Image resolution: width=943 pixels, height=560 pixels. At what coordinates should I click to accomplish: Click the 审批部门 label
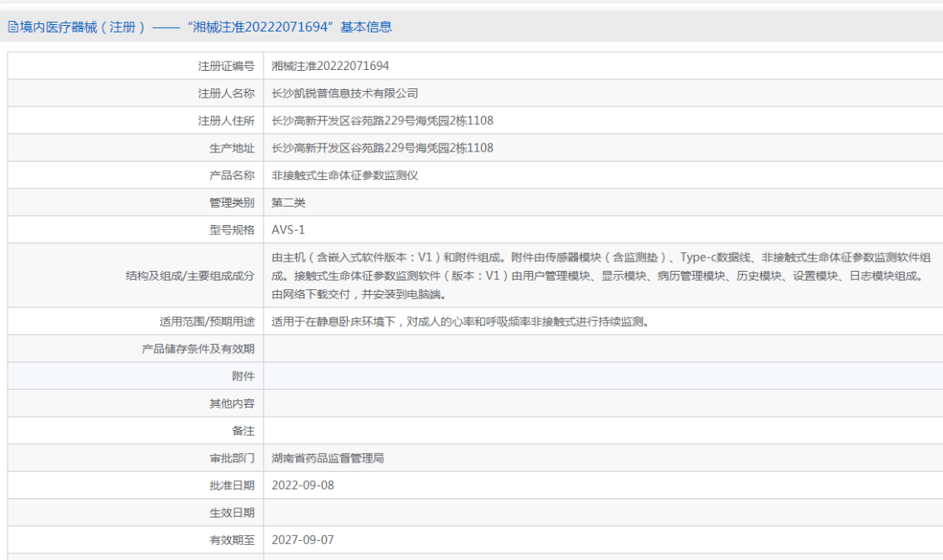tap(232, 458)
